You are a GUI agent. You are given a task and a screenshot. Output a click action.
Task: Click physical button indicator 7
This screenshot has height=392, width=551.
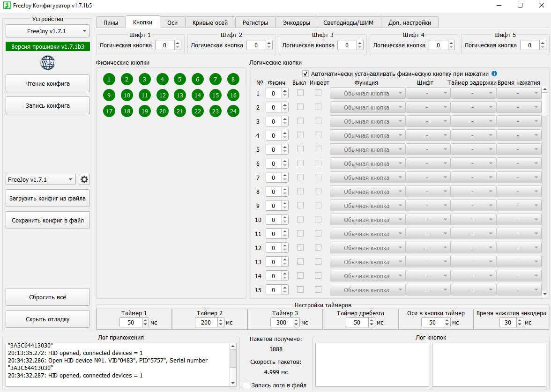pos(216,80)
